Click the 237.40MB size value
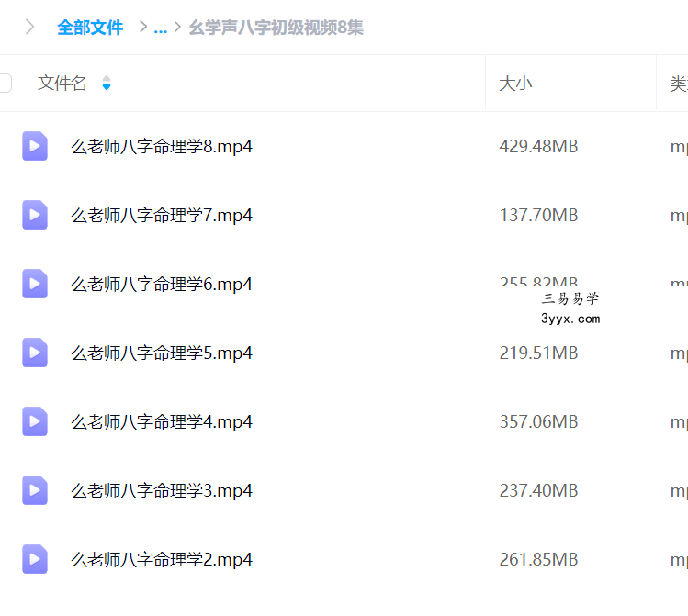688x616 pixels. click(x=538, y=490)
